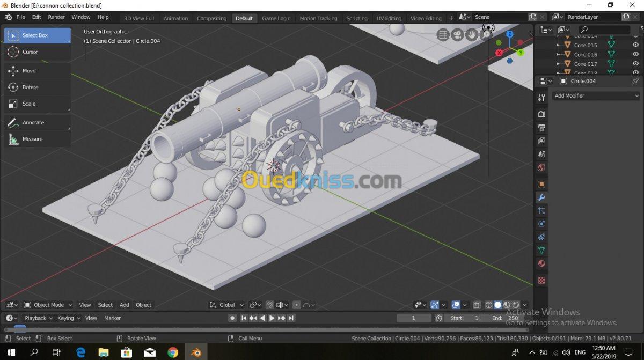The image size is (644, 360).
Task: Jump to the timeline end frame
Action: coord(291,318)
